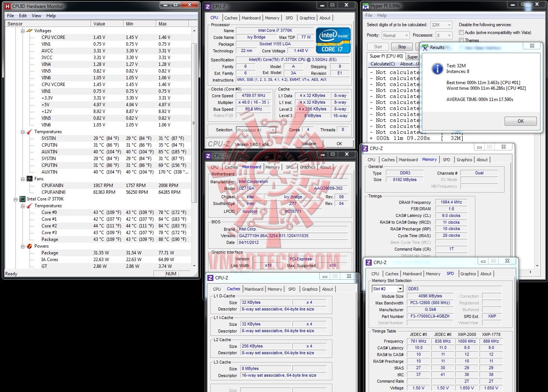Switch to SPD tab in CPU-Z Processor window
This screenshot has width=548, height=392.
click(289, 18)
